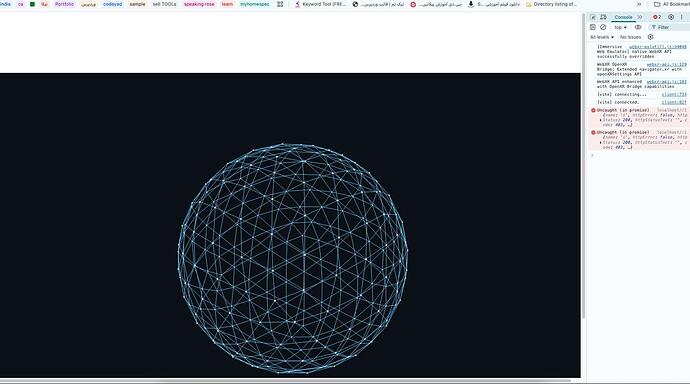This screenshot has height=384, width=690.
Task: Open the DevTools settings gear icon
Action: tap(671, 17)
